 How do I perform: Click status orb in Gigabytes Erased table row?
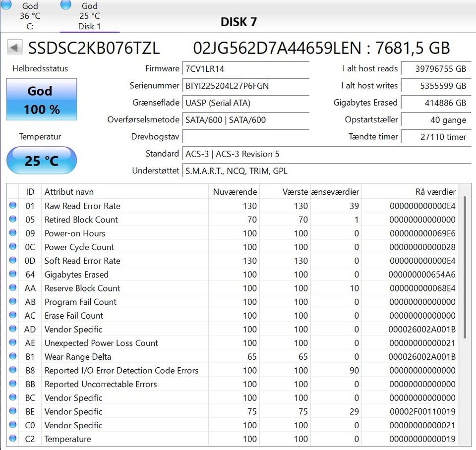click(13, 274)
